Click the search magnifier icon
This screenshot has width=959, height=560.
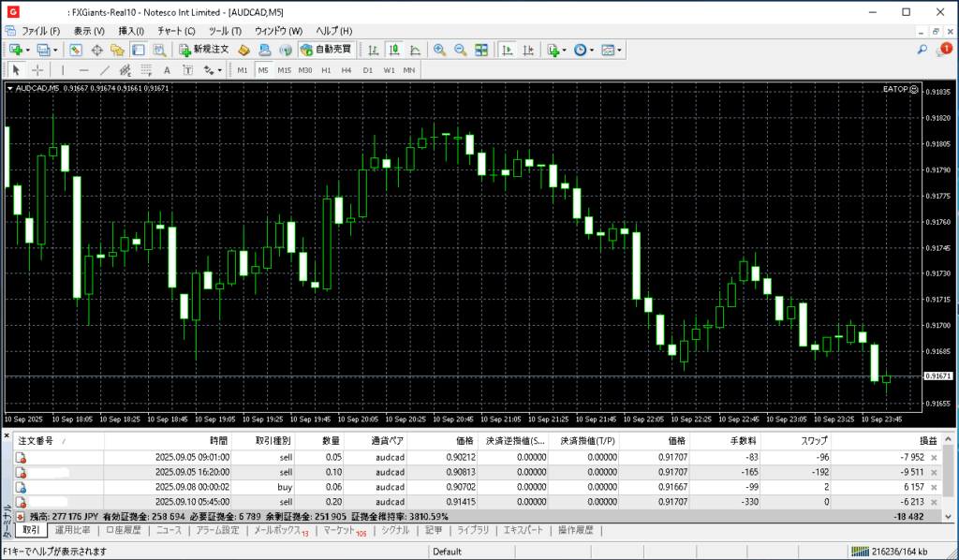922,50
